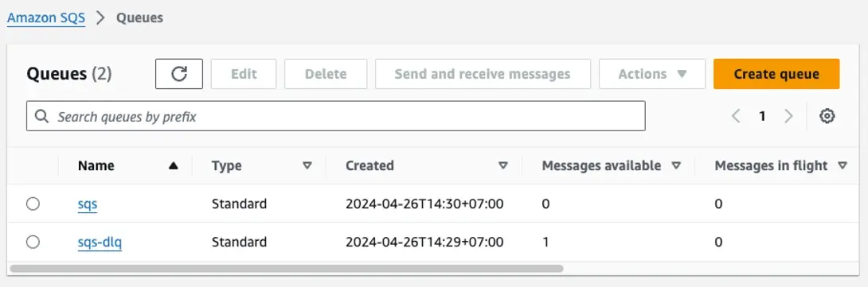Click Send and receive messages button
Image resolution: width=868 pixels, height=287 pixels.
[483, 74]
